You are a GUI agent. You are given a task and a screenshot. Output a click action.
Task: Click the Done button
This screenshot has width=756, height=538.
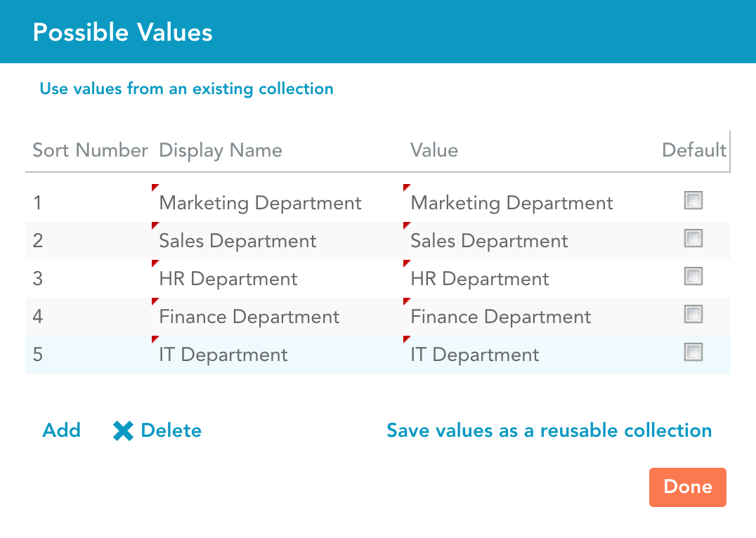point(688,487)
